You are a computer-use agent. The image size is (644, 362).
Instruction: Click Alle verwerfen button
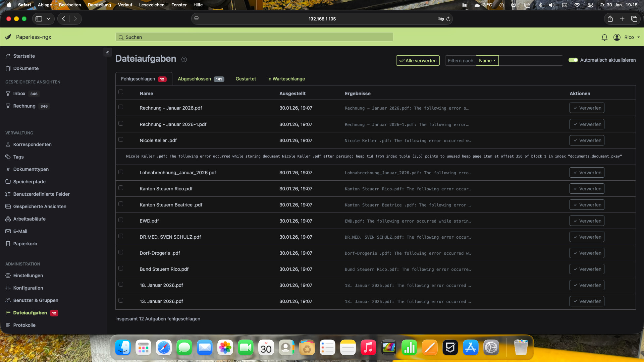[x=418, y=61]
